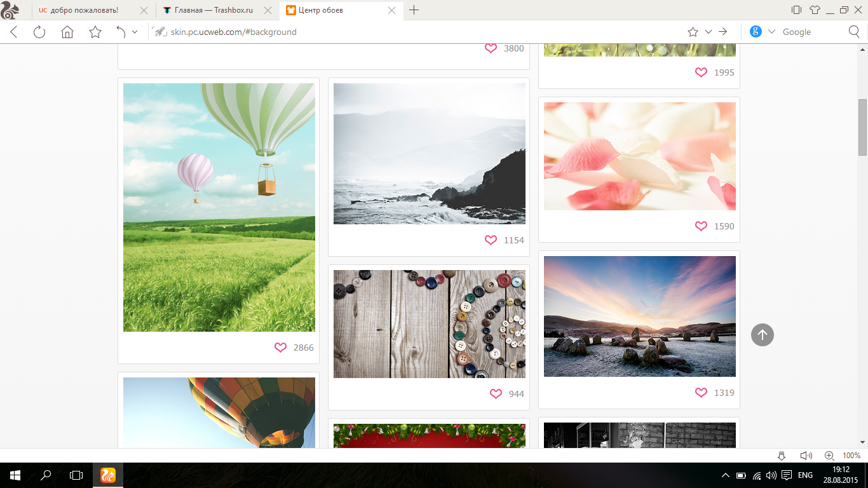This screenshot has height=488, width=868.
Task: Open Windows taskbar search
Action: click(46, 475)
